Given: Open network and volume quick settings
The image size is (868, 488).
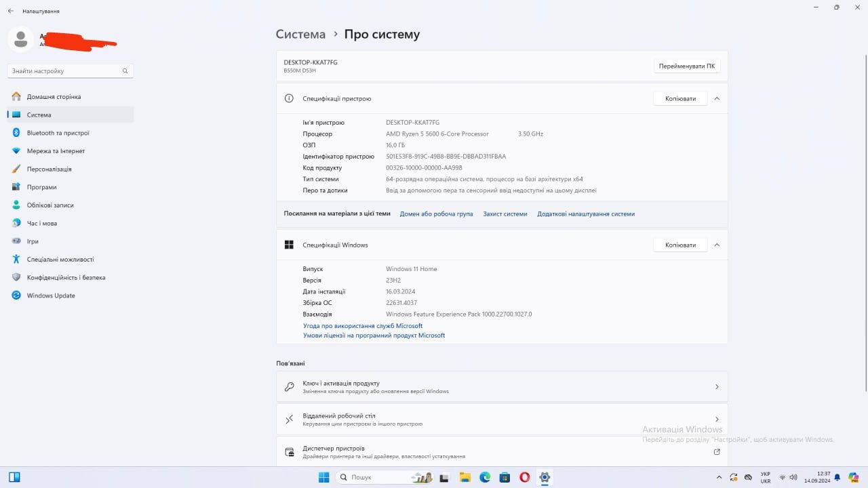Looking at the screenshot, I should pyautogui.click(x=789, y=477).
